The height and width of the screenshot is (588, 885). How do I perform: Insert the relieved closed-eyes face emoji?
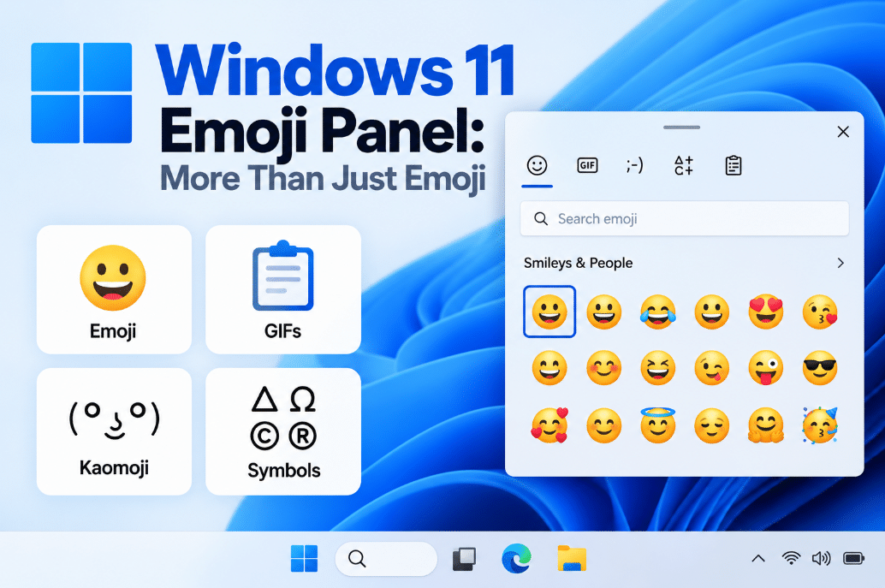[712, 425]
